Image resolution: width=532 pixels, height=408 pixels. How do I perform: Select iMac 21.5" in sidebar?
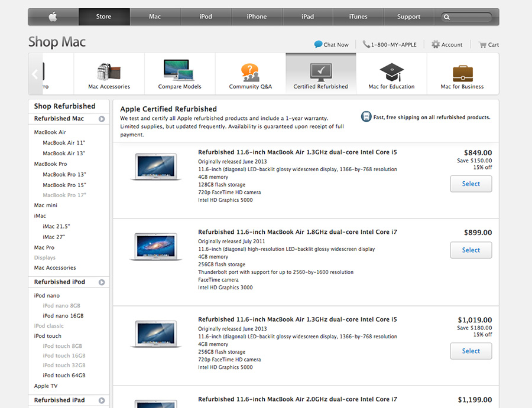(56, 226)
